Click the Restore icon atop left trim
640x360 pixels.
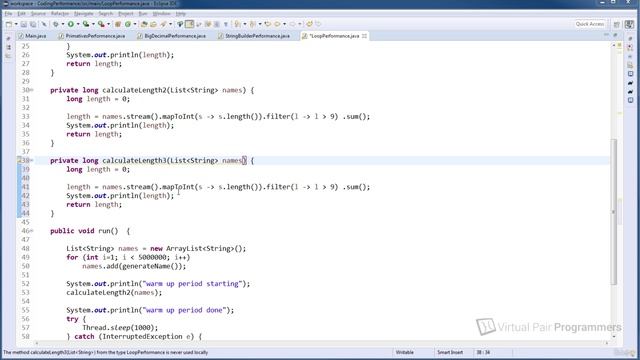click(x=9, y=38)
